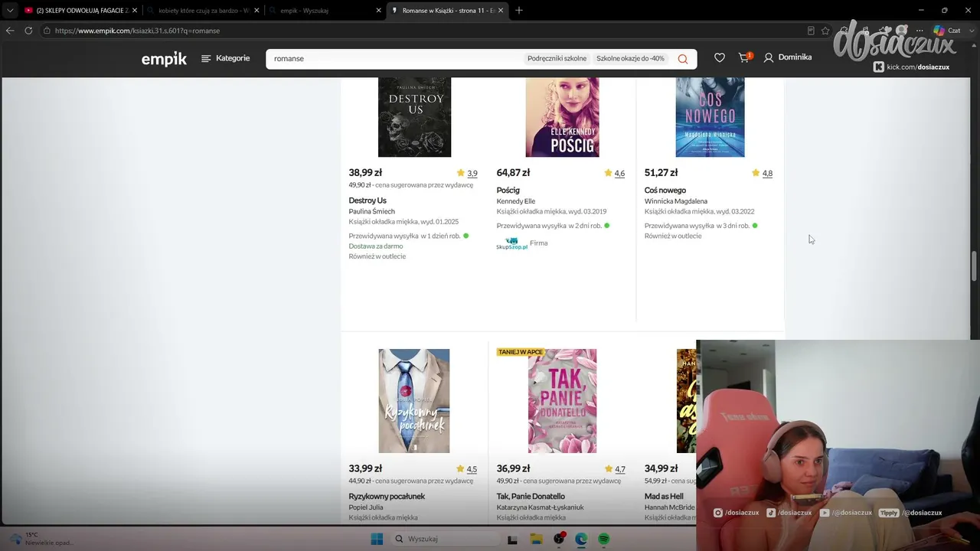Image resolution: width=980 pixels, height=551 pixels.
Task: Close the "Romanse w Książki" tab
Action: tap(501, 10)
